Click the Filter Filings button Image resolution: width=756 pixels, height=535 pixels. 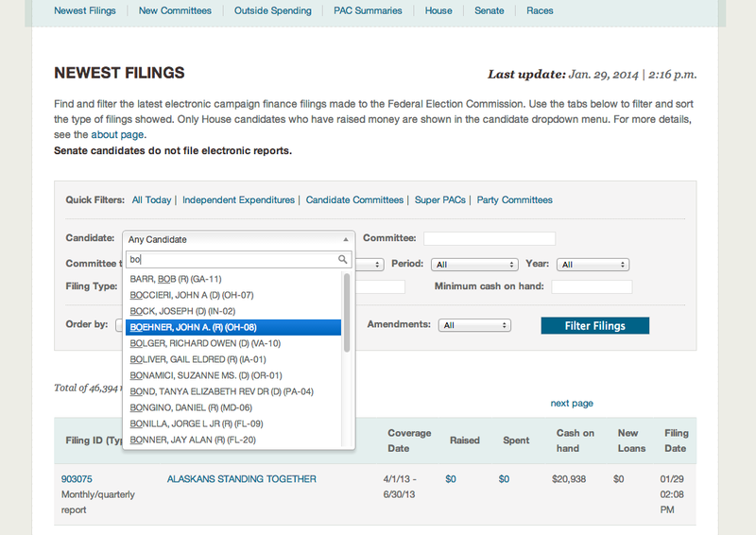(595, 325)
